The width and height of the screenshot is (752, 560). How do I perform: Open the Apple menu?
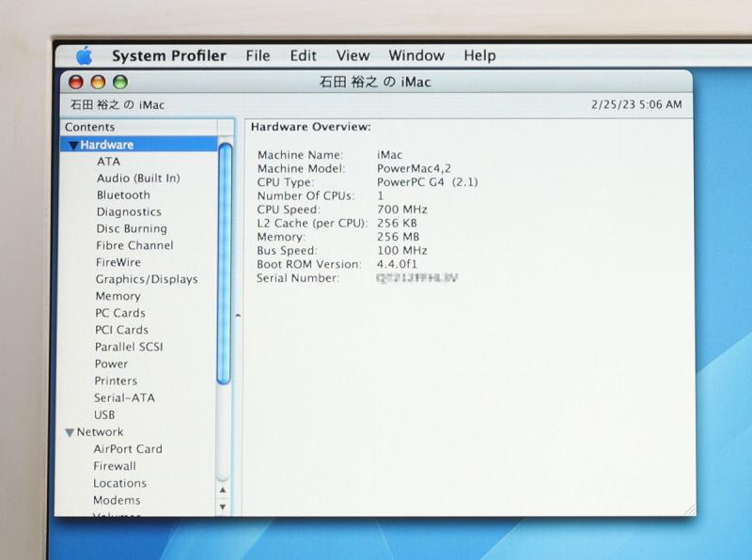(85, 56)
